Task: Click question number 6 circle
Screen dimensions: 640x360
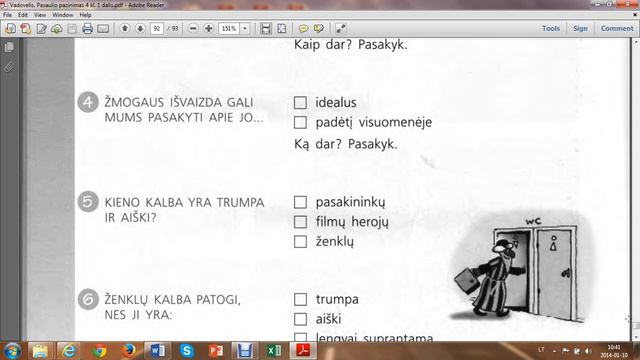Action: coord(88,300)
